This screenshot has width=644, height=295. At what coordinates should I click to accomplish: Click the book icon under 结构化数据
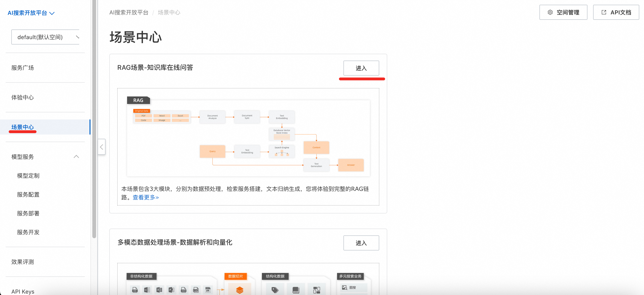tap(296, 290)
